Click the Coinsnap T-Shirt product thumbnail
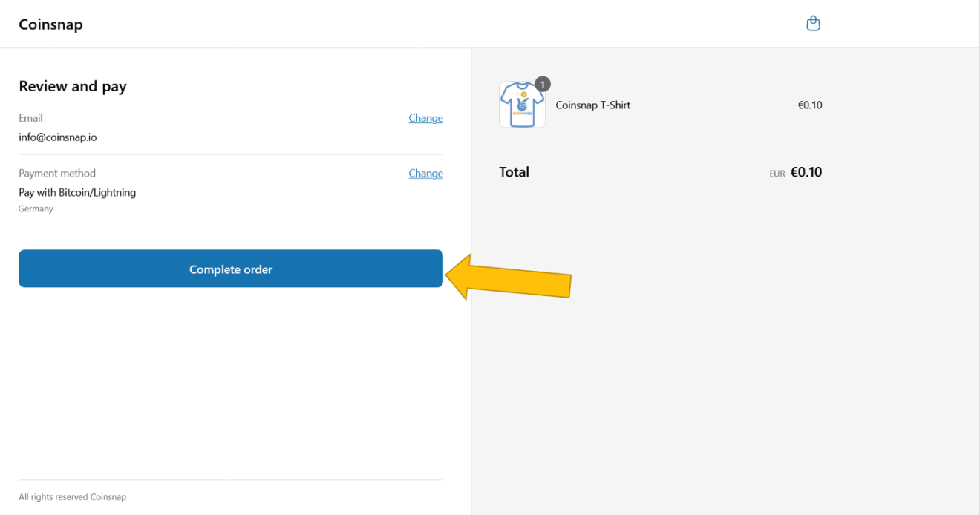Screen dimensions: 980x515 pyautogui.click(x=522, y=105)
